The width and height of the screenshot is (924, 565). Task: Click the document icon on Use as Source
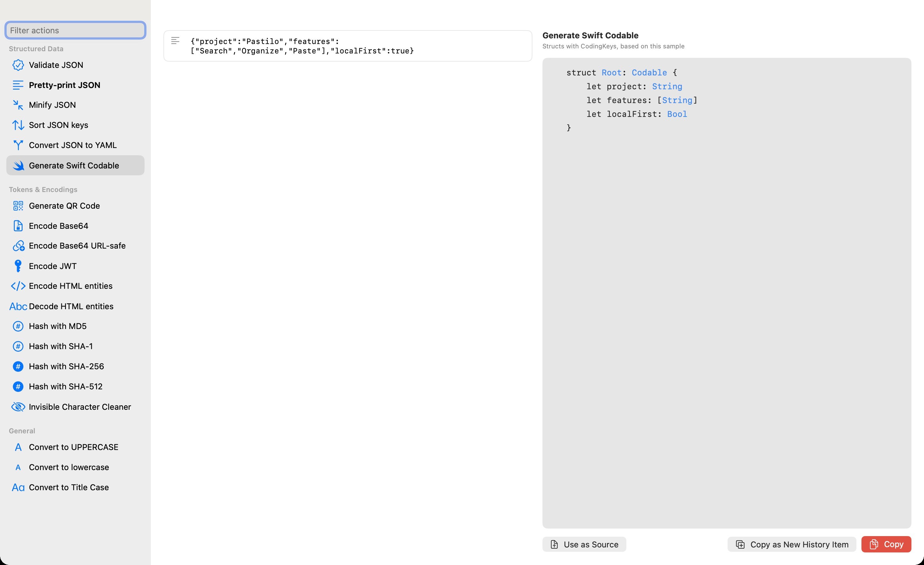click(x=554, y=544)
